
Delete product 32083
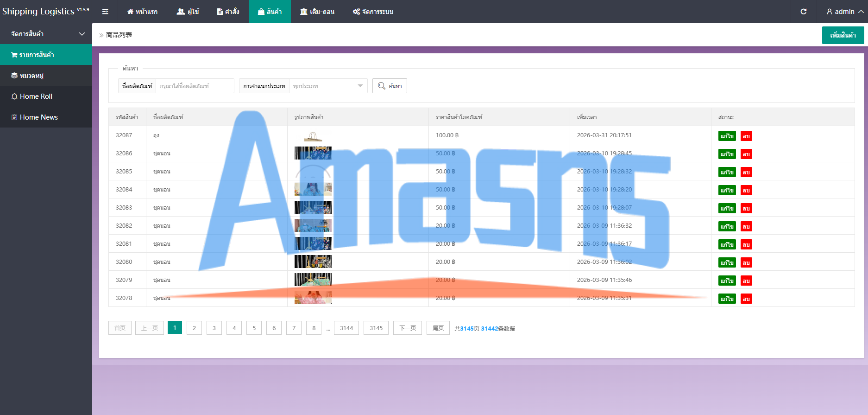tap(746, 208)
